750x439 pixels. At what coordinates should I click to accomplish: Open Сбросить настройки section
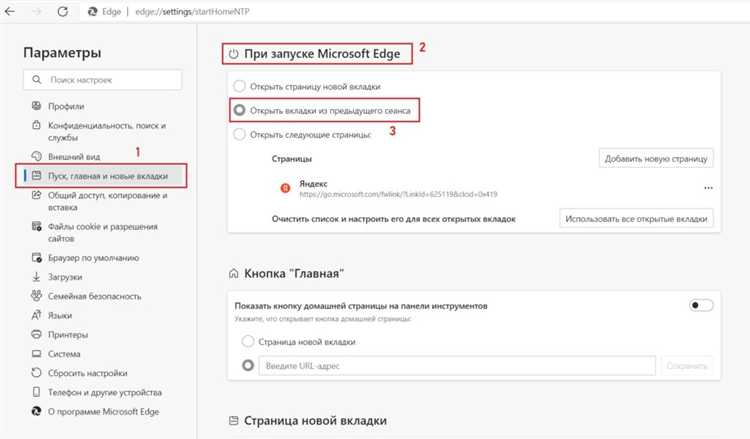click(x=88, y=373)
